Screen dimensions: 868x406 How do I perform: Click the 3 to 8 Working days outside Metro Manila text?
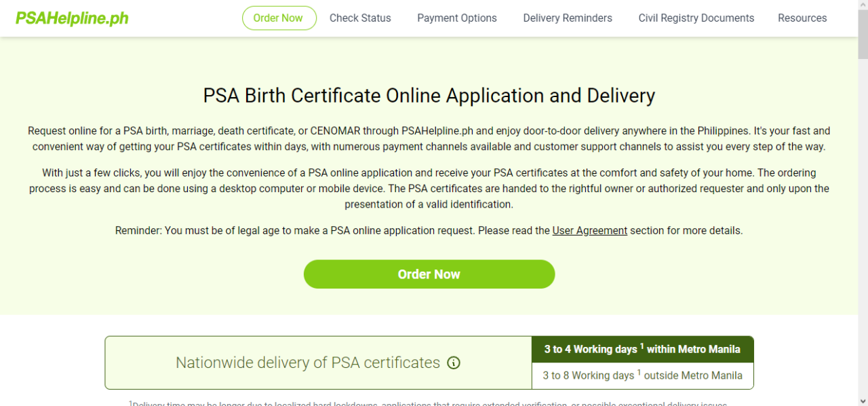642,375
